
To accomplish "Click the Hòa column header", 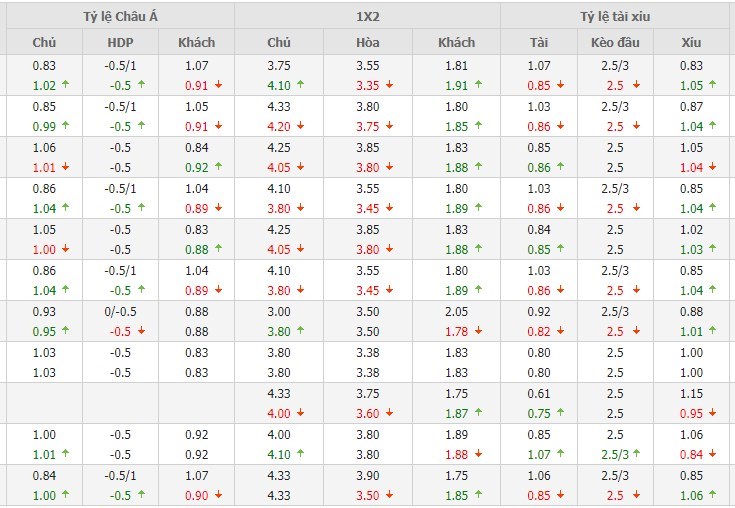I will (x=367, y=43).
